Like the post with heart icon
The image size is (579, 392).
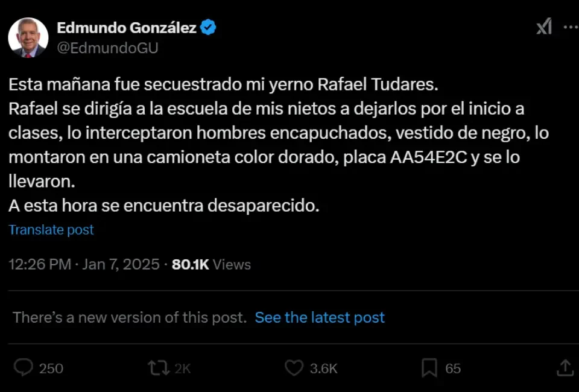(294, 367)
